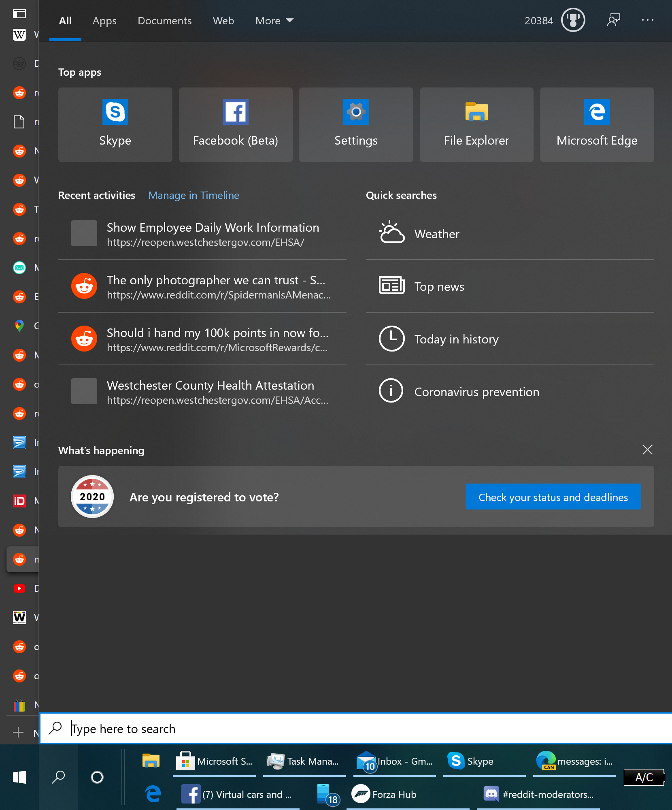Viewport: 672px width, 810px height.
Task: Select Weather quick search
Action: [x=510, y=234]
